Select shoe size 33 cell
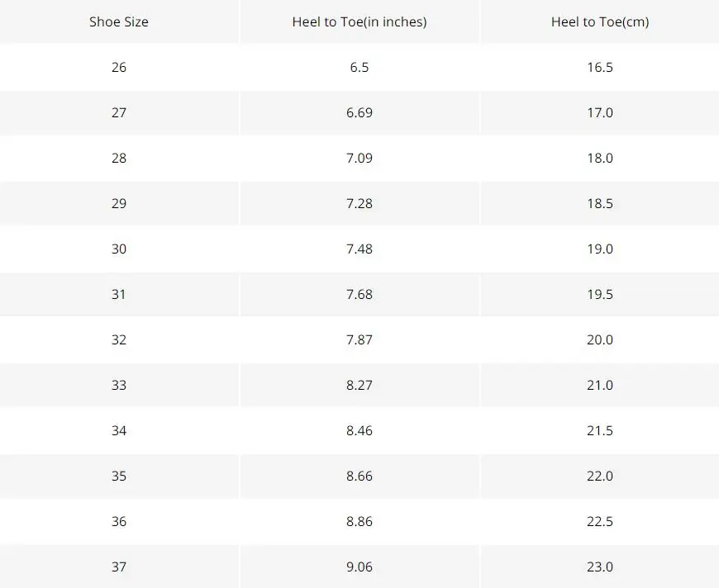Image resolution: width=719 pixels, height=588 pixels. (x=119, y=385)
